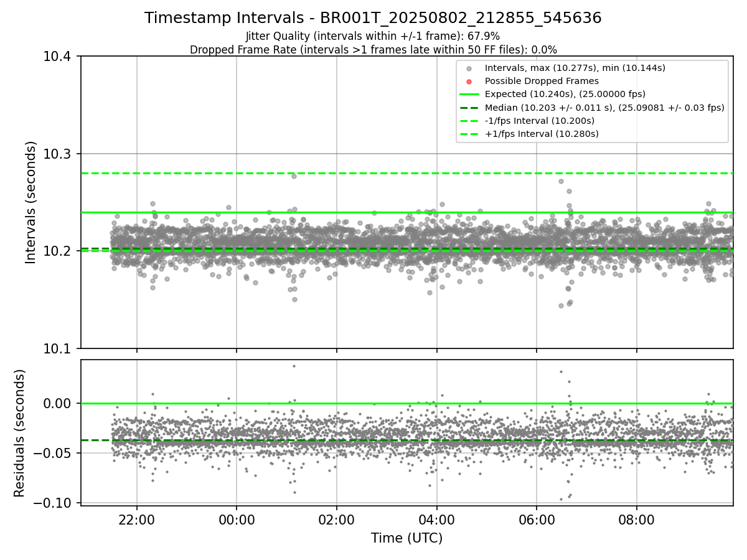Click the legend entry 'Intervals, max (10.277s), min (10.144s)'
The width and height of the screenshot is (747, 560).
575,68
